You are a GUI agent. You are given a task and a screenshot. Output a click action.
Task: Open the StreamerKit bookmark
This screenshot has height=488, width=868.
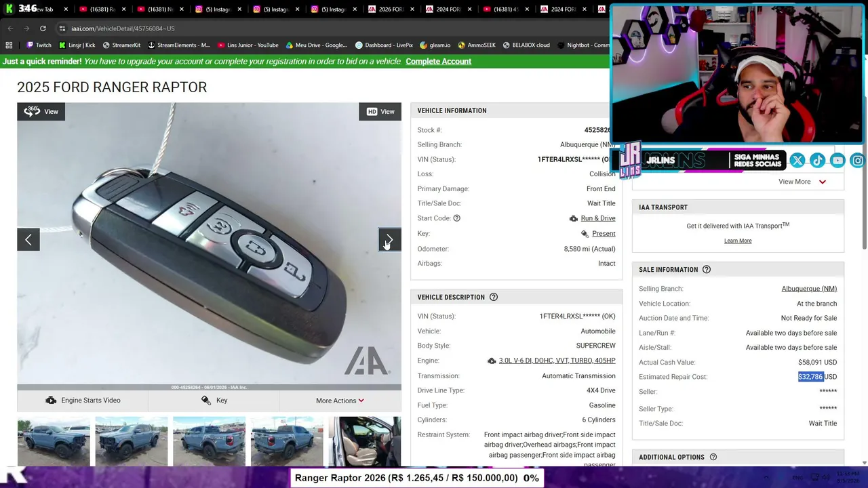(x=121, y=45)
